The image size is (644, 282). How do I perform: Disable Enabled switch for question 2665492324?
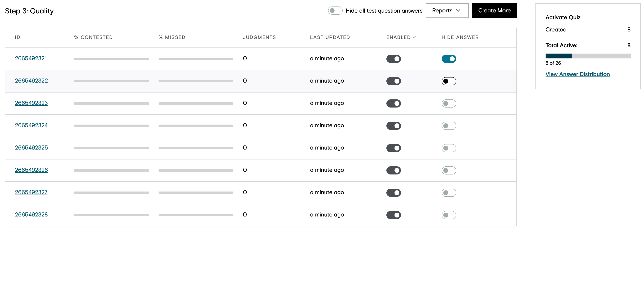(393, 125)
